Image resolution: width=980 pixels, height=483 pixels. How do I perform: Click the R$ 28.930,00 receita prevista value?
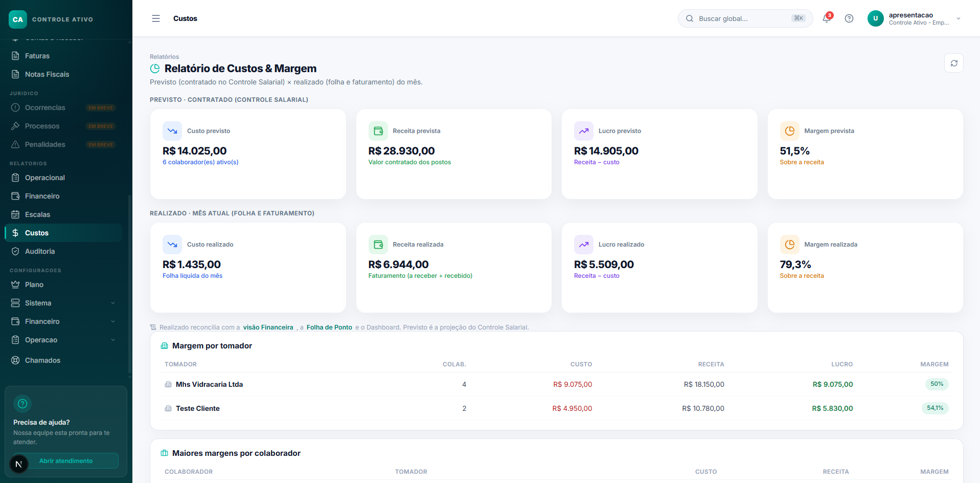[x=402, y=151]
